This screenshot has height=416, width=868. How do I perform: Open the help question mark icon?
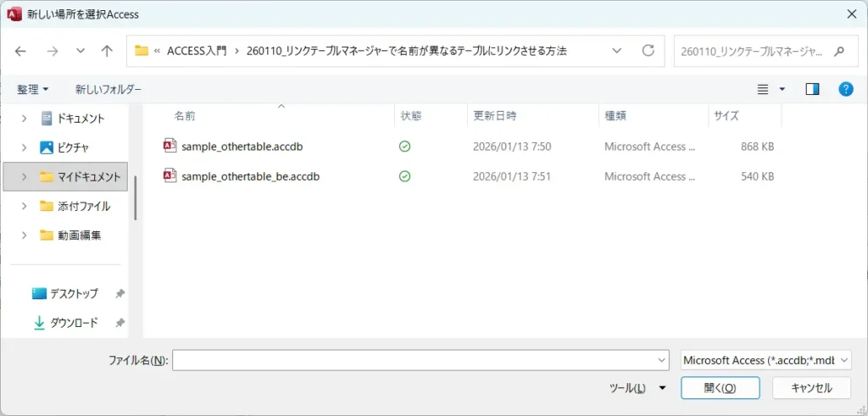[845, 89]
